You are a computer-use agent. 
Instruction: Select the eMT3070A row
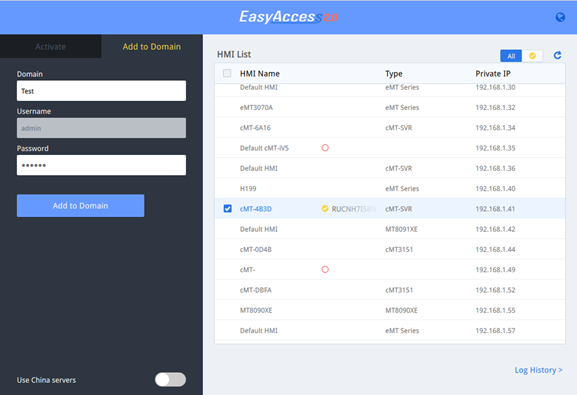point(390,107)
